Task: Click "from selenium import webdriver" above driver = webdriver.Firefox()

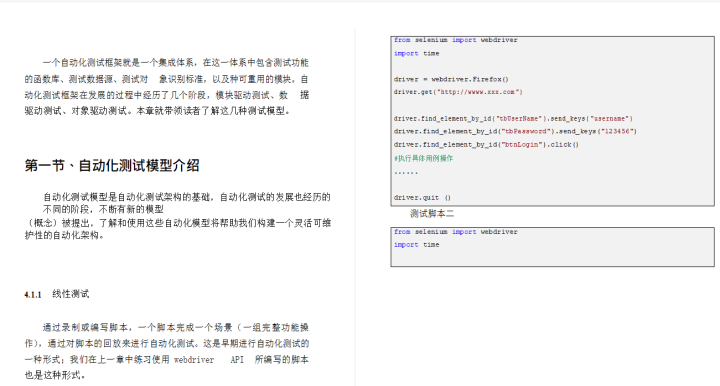Action: pos(456,40)
